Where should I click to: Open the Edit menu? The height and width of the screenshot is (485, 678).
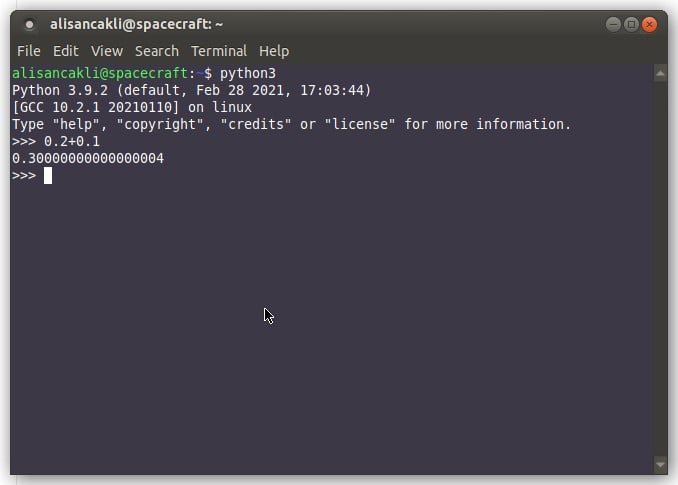click(66, 51)
